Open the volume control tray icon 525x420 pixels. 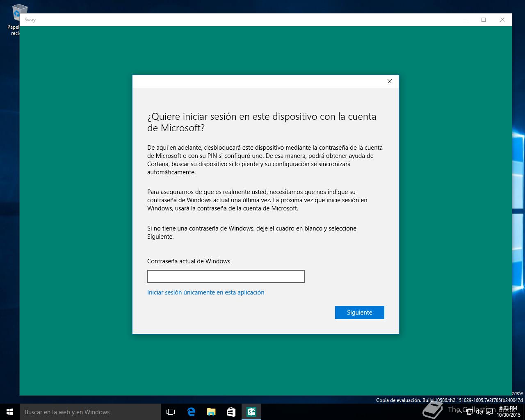tap(479, 412)
